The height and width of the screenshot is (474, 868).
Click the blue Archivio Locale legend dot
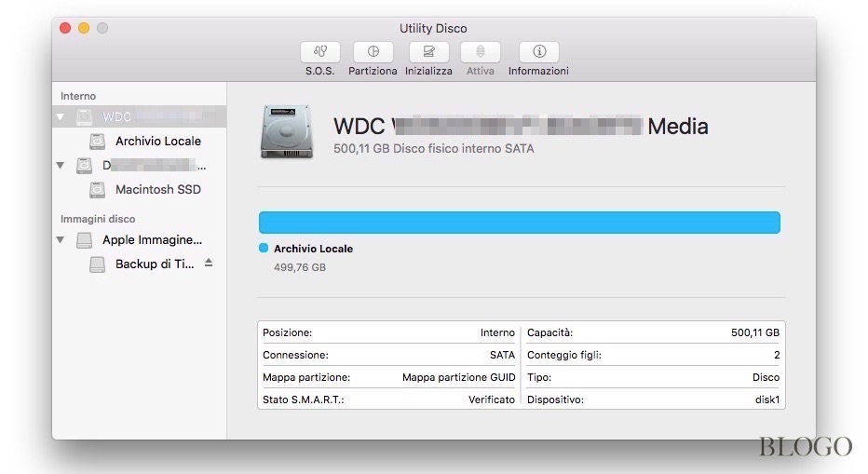click(264, 248)
